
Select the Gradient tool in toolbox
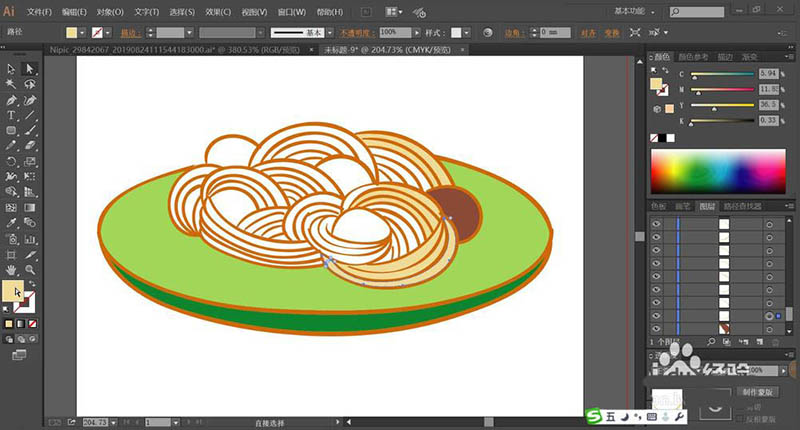point(30,208)
